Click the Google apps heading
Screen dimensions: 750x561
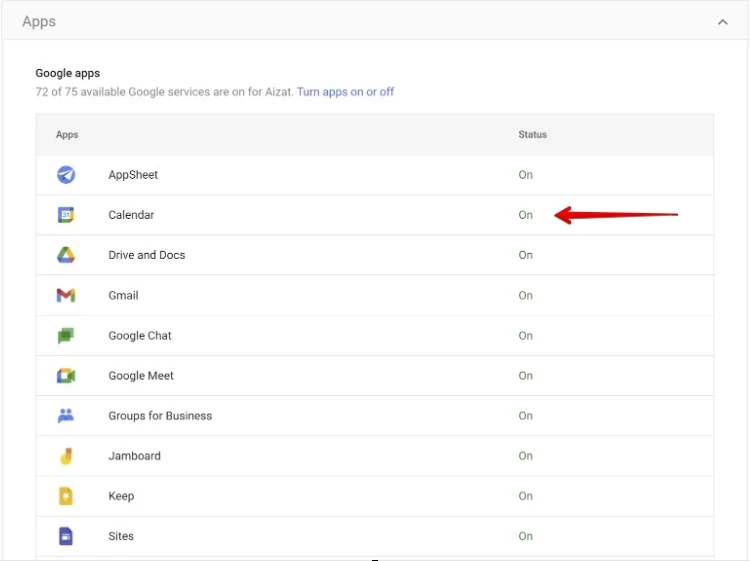click(67, 73)
